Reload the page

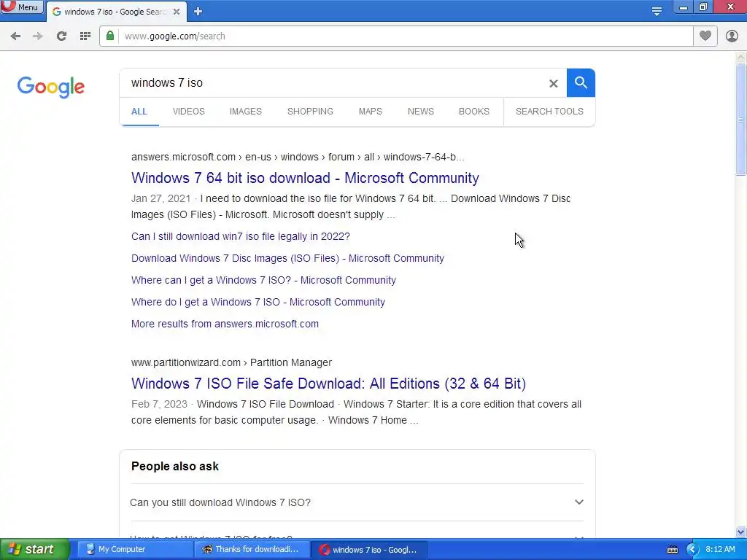coord(61,36)
